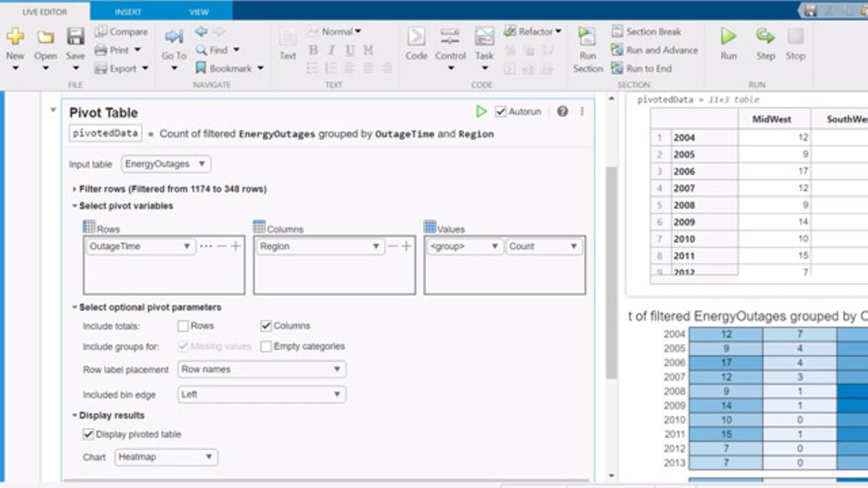Switch to the INSERT tab
The image size is (868, 488).
(x=128, y=12)
